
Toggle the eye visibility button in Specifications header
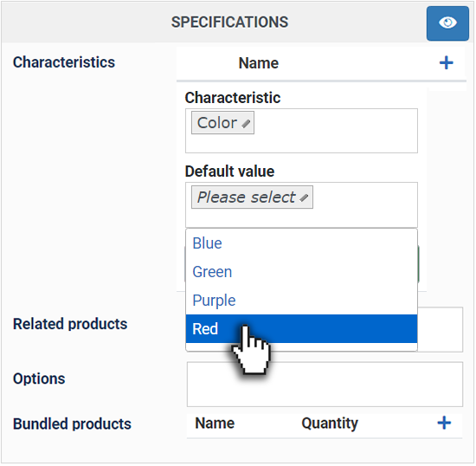coord(447,23)
